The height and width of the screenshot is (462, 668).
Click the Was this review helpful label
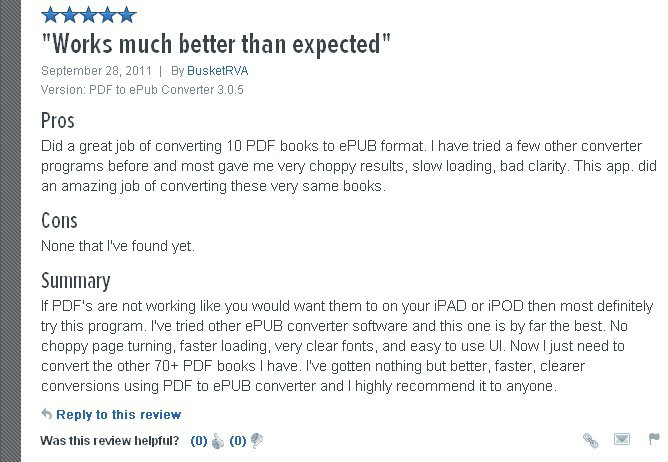pyautogui.click(x=110, y=441)
